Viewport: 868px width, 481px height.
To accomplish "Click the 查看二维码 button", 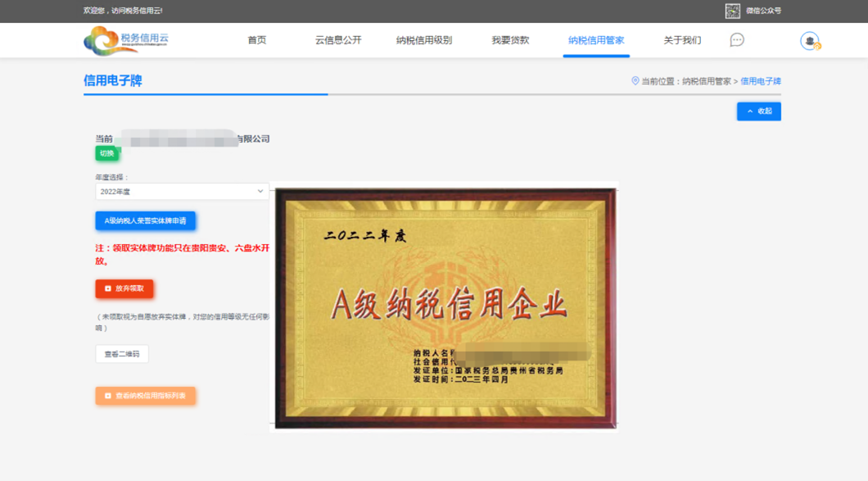I will pos(122,354).
